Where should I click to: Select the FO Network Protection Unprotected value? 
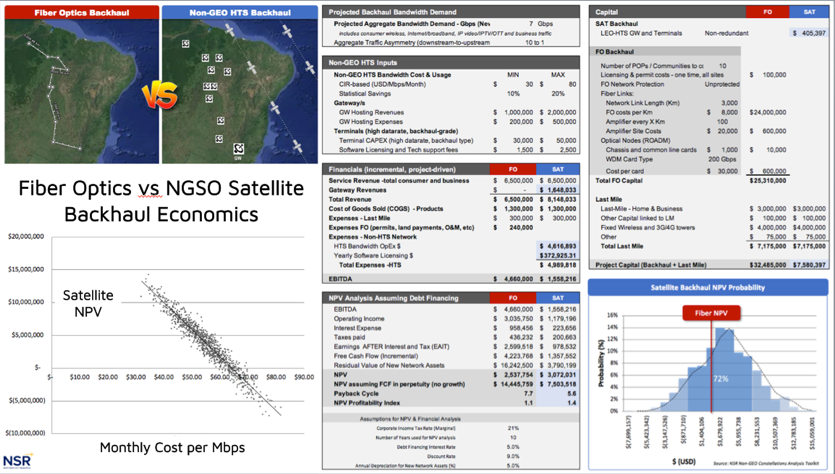click(x=722, y=84)
